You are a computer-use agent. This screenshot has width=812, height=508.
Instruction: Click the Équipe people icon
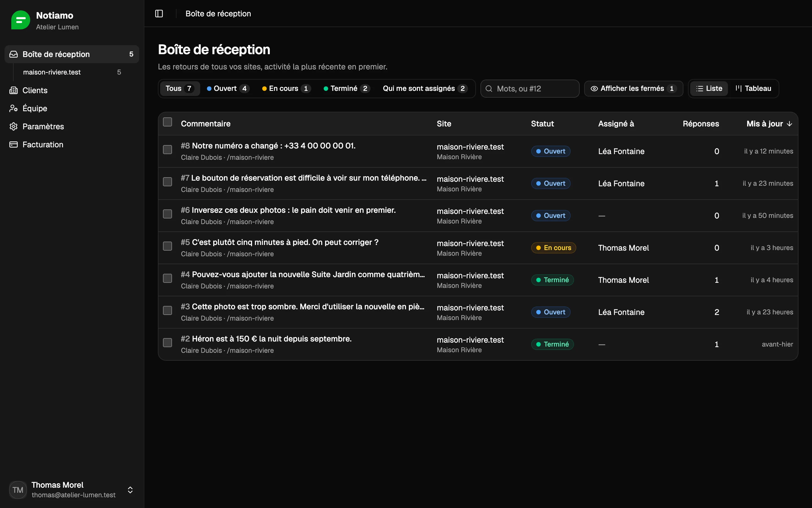point(14,109)
